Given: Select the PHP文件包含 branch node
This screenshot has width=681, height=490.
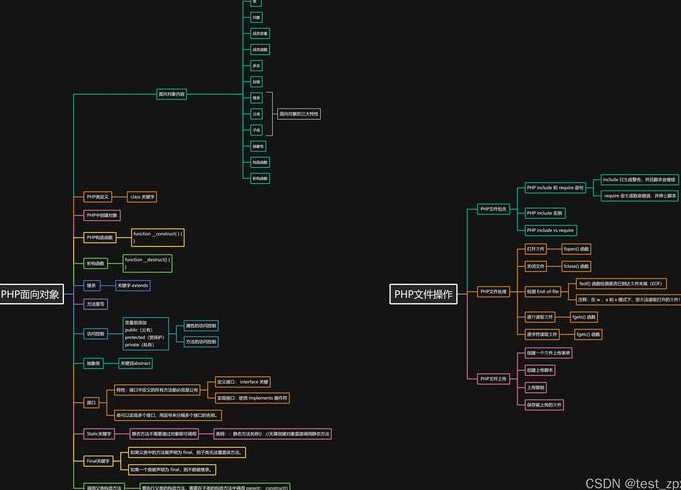Looking at the screenshot, I should tap(493, 209).
